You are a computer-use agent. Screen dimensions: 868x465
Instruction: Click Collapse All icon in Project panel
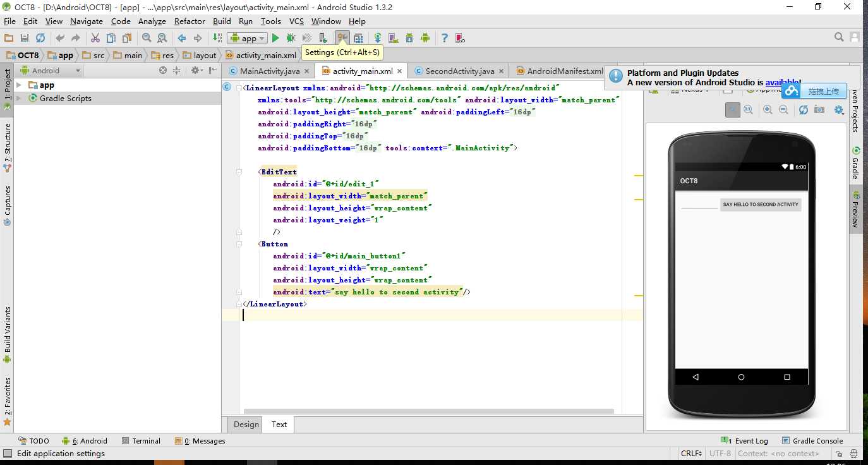tap(177, 71)
